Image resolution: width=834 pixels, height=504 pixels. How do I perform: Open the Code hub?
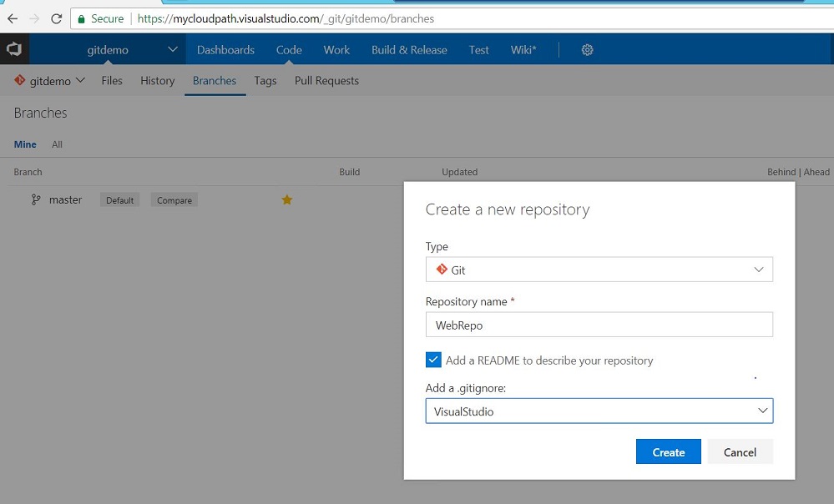point(289,50)
